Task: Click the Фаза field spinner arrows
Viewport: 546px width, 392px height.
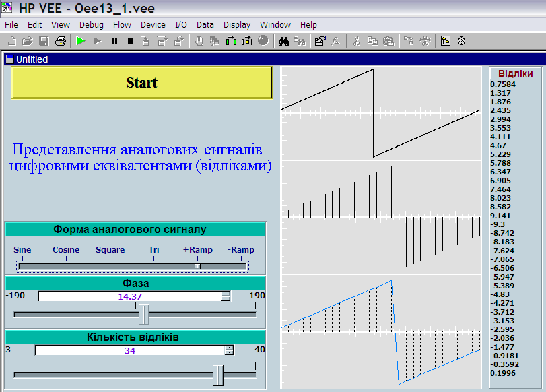Action: [x=226, y=296]
